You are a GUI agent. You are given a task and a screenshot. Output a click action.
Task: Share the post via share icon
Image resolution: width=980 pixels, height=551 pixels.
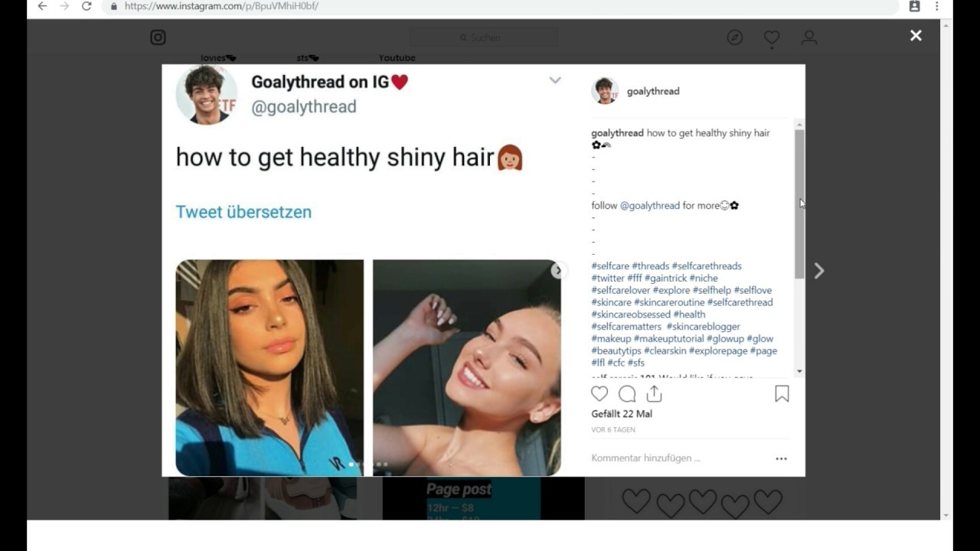(654, 393)
